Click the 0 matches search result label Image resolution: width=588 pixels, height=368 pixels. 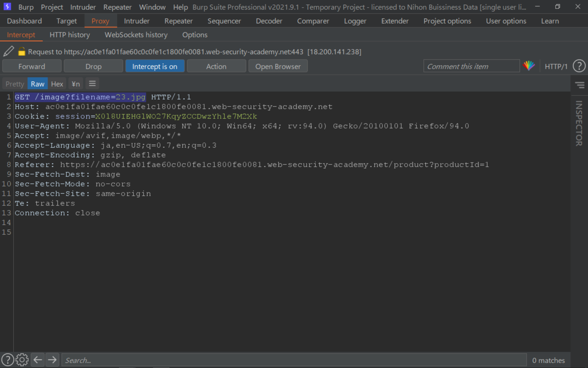(x=549, y=360)
